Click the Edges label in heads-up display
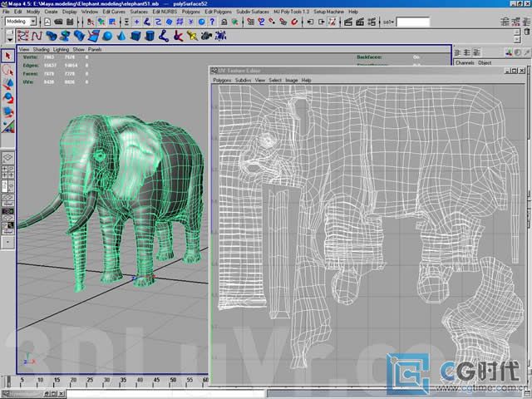The height and width of the screenshot is (399, 532). tap(30, 65)
